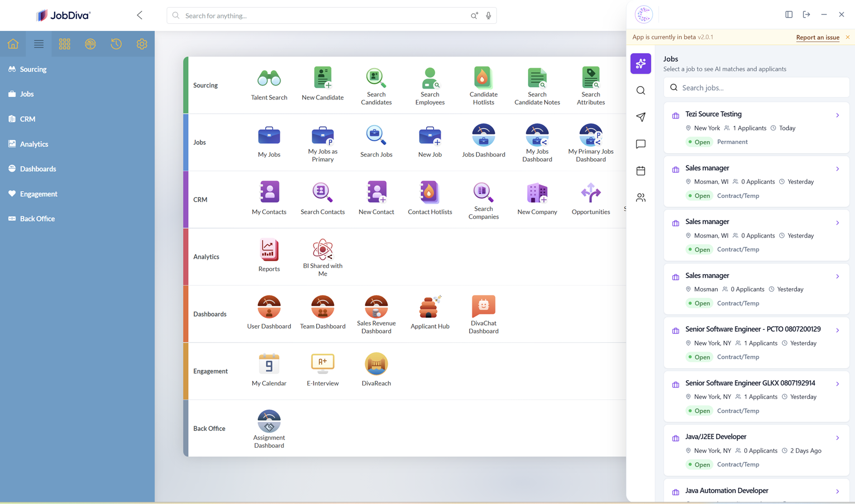This screenshot has width=855, height=504.
Task: Create a New Candidate
Action: tap(323, 78)
